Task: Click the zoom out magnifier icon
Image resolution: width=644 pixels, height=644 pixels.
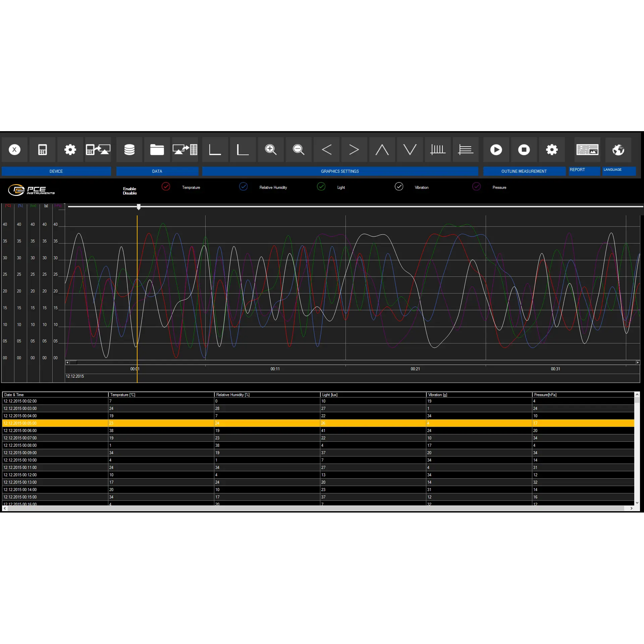Action: (299, 150)
